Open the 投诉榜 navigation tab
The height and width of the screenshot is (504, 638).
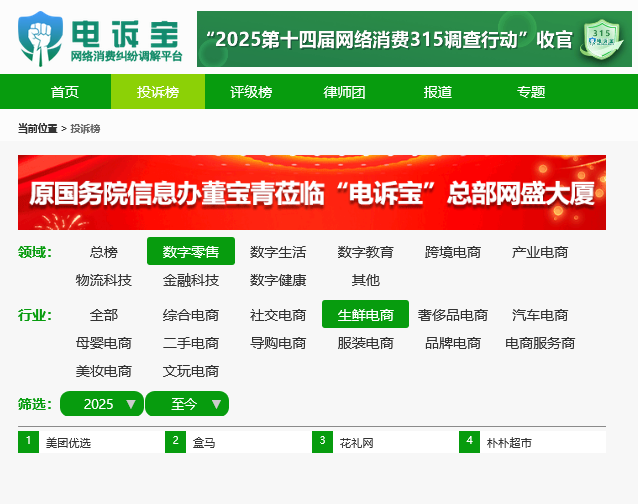[x=158, y=92]
